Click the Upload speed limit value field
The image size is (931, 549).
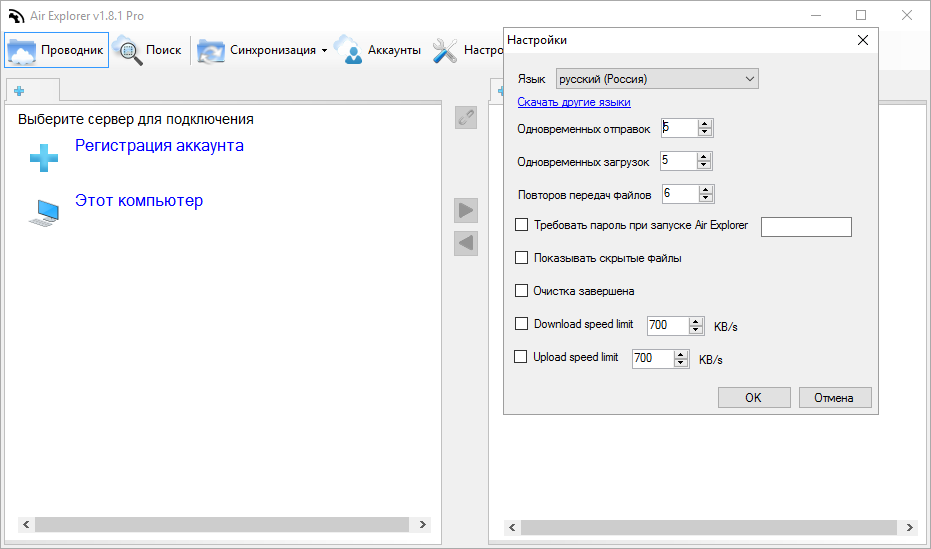click(653, 358)
